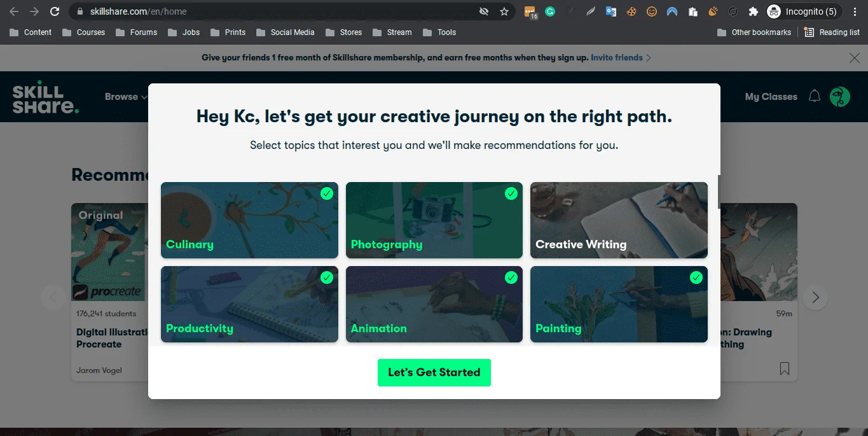
Task: Bookmark the class with the bookmark icon
Action: (785, 369)
